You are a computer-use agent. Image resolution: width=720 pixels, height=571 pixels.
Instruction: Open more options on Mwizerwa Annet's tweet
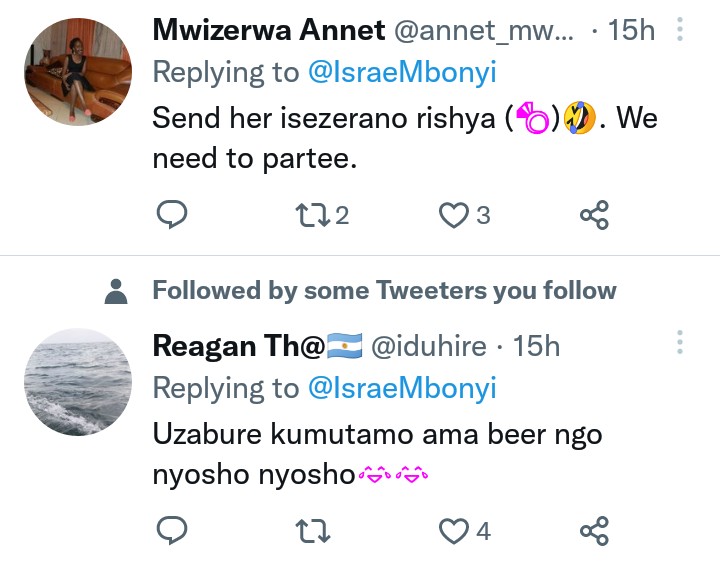pyautogui.click(x=680, y=30)
